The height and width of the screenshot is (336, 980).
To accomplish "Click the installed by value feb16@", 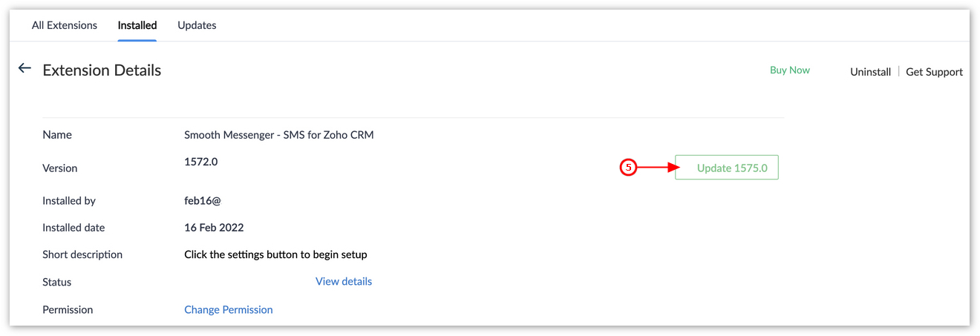I will click(x=203, y=201).
